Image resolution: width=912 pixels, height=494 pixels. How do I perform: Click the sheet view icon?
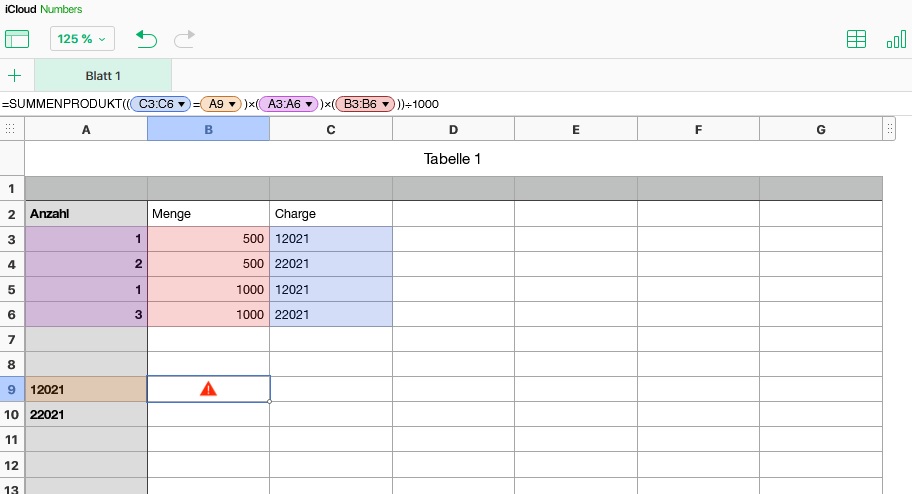[x=17, y=39]
